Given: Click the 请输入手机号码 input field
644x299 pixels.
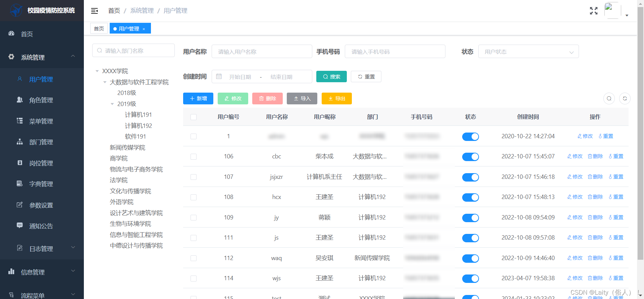Looking at the screenshot, I should point(395,52).
